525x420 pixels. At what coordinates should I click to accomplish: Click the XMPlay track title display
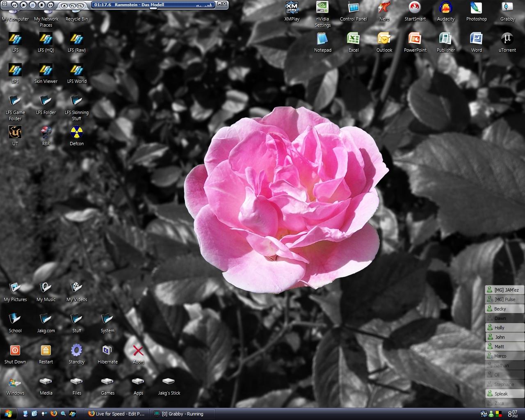coord(139,5)
